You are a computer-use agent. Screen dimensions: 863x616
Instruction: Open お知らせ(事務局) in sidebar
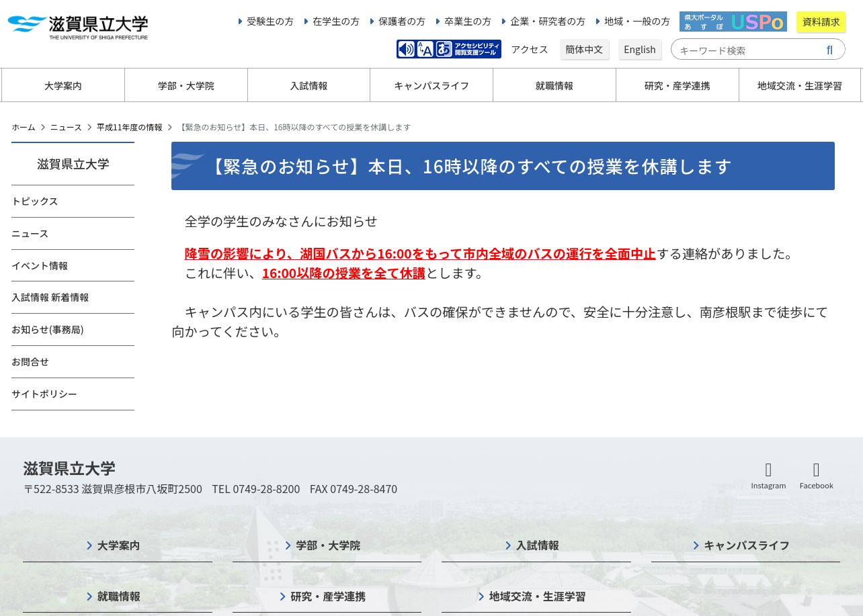pos(73,330)
